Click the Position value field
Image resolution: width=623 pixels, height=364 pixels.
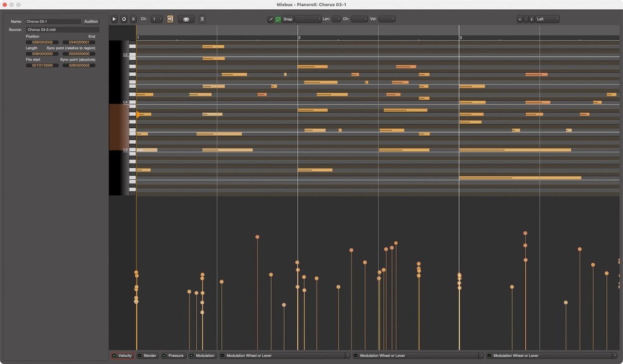click(41, 41)
